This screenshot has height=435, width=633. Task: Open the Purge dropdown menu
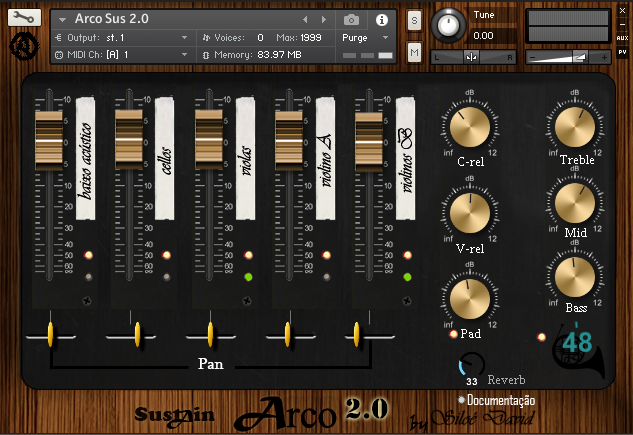[x=366, y=37]
